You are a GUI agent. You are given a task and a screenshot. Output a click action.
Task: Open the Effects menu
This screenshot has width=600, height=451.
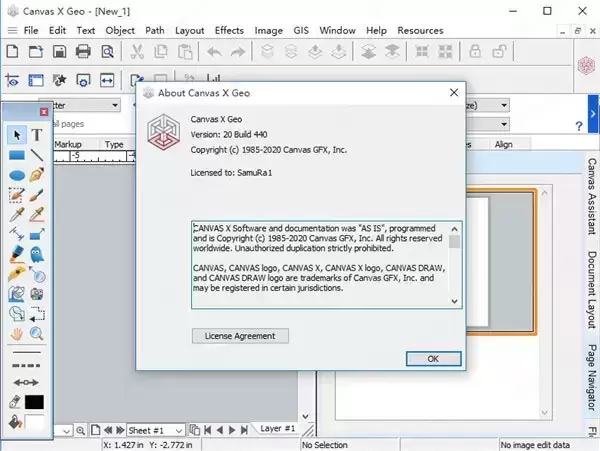pos(229,31)
